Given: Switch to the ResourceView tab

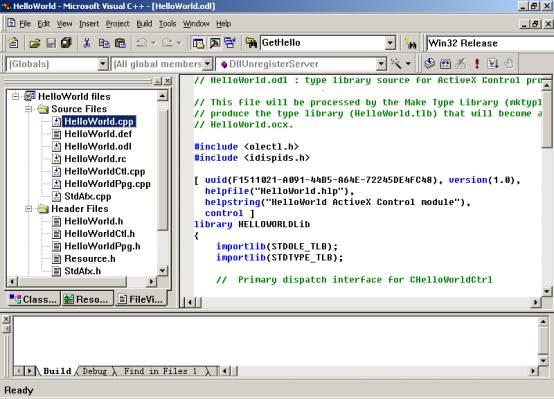Looking at the screenshot, I should [87, 299].
